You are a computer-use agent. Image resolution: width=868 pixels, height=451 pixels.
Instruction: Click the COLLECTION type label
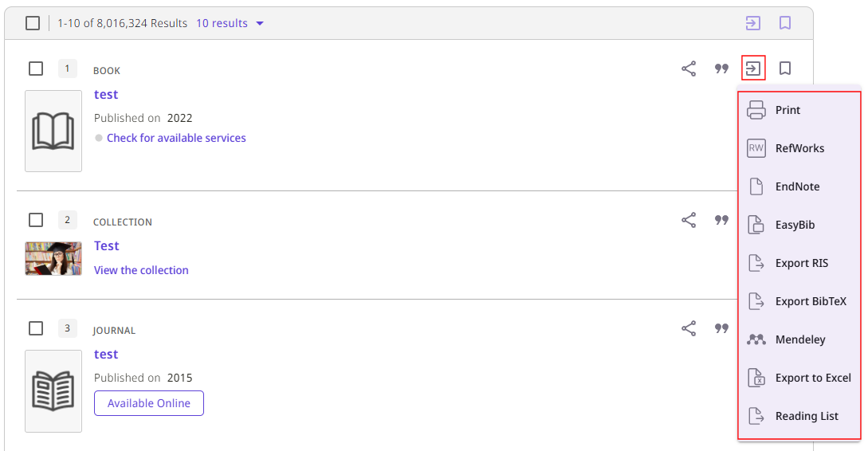tap(122, 222)
